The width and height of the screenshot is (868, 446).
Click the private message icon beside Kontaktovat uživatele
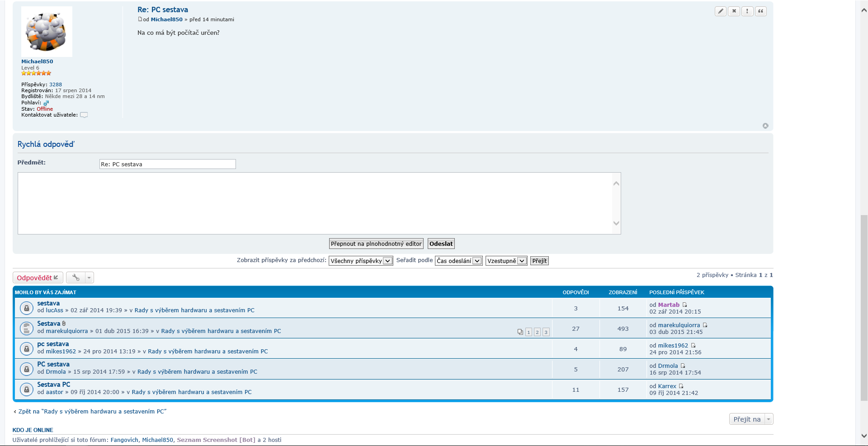tap(84, 115)
